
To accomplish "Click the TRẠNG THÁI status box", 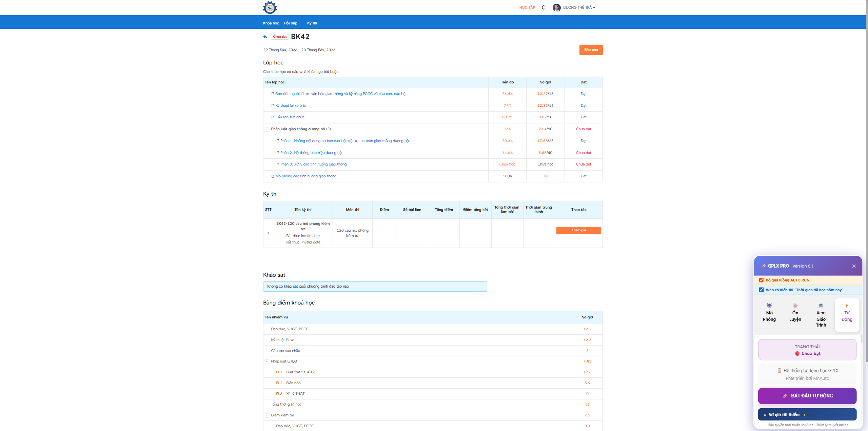I will (807, 350).
